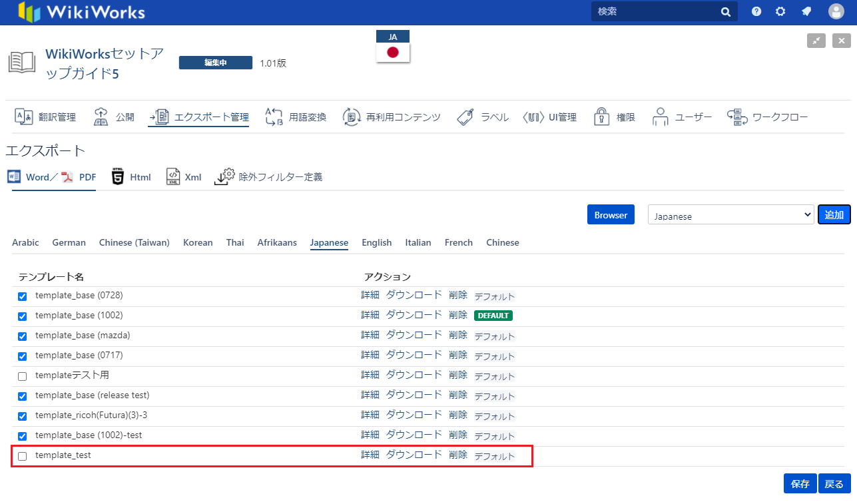Switch to Afrikaans language tab
Viewport: 857px width, 504px height.
277,242
